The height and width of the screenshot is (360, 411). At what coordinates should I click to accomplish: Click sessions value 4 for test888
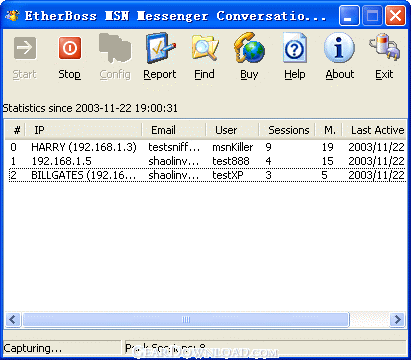click(269, 161)
